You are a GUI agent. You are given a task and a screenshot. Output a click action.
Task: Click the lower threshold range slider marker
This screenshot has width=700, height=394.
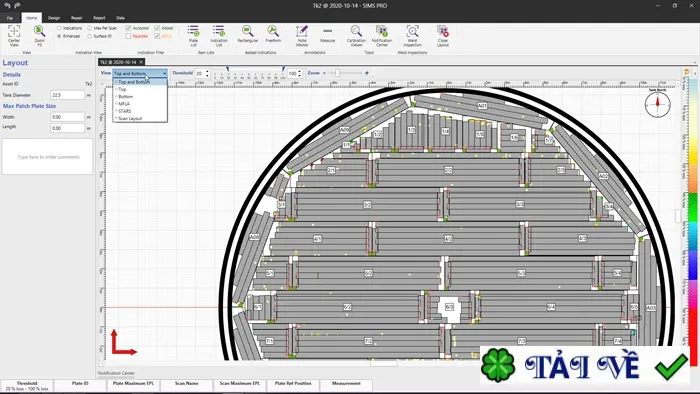click(x=228, y=69)
